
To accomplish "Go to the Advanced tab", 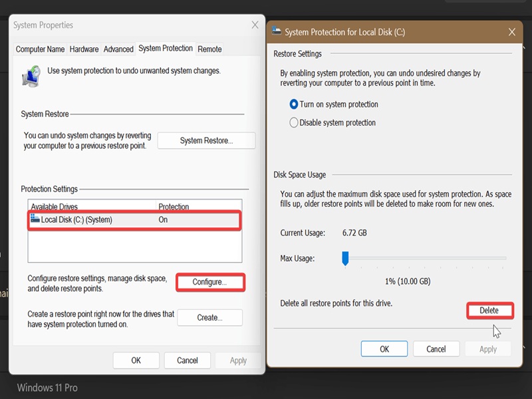I will click(x=118, y=49).
